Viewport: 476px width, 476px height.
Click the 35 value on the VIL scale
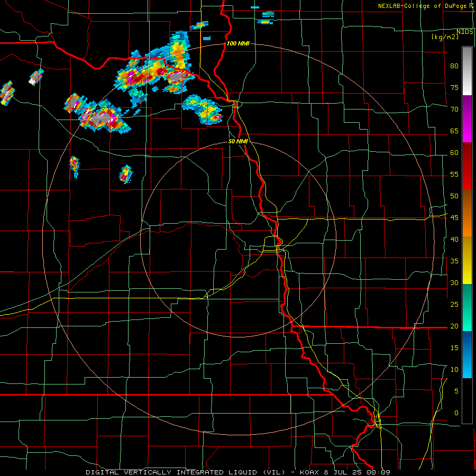(454, 261)
